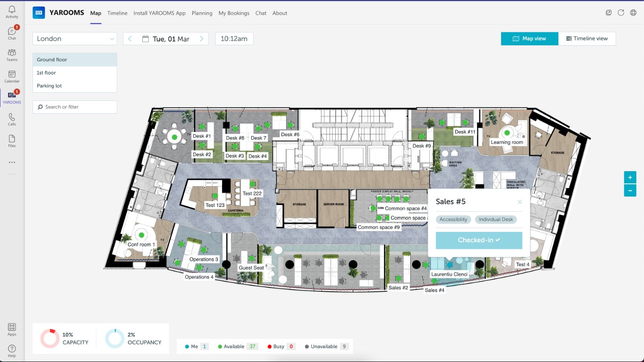
Task: Select the Test 222 label
Action: [252, 193]
